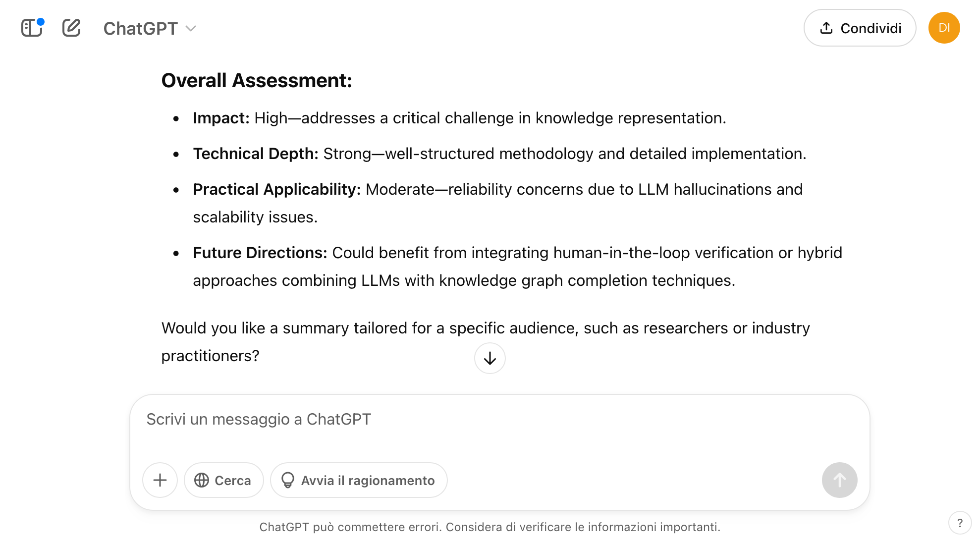The image size is (980, 543).
Task: Click the lightbulb reasoning icon
Action: [x=288, y=480]
